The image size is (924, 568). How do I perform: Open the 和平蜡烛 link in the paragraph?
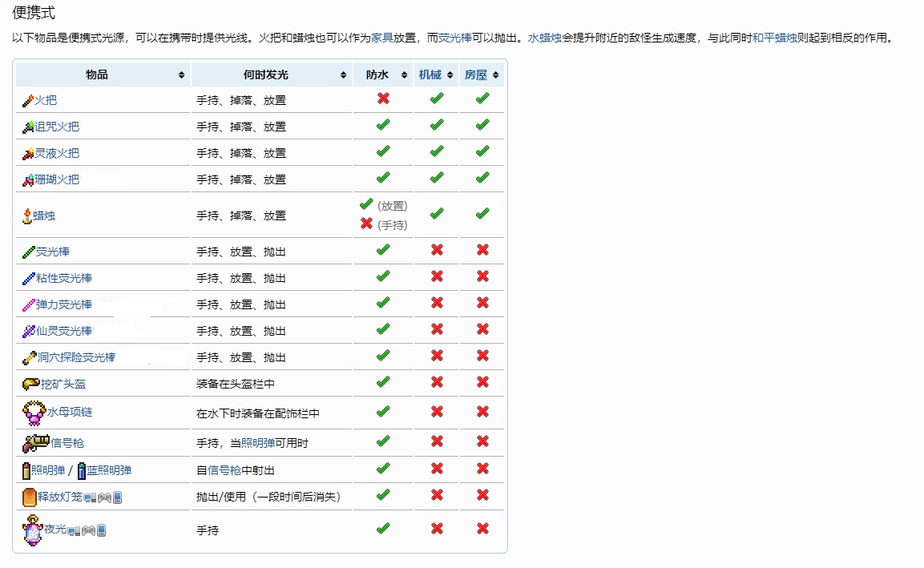point(774,38)
